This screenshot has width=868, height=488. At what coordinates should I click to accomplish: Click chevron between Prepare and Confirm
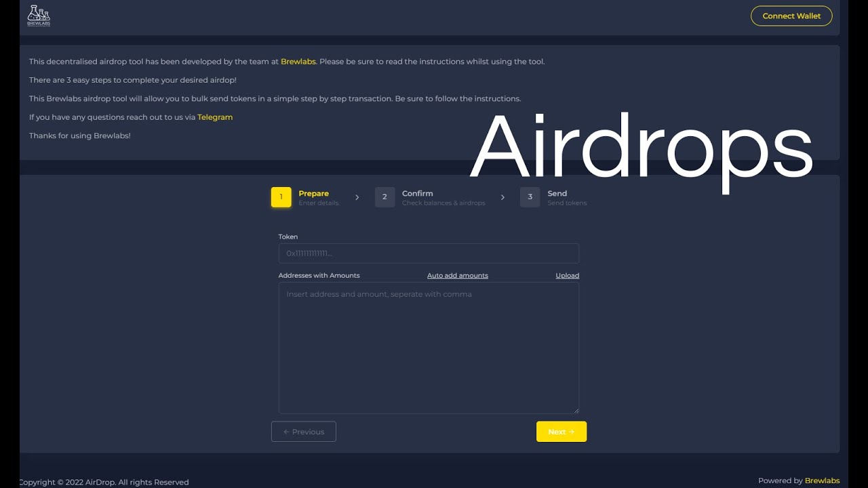pyautogui.click(x=357, y=197)
